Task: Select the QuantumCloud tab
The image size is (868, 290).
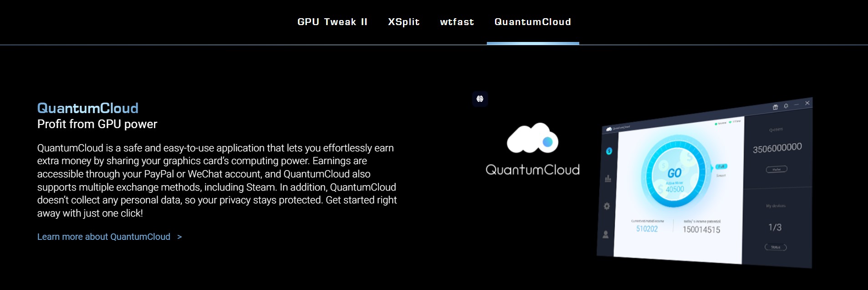Action: click(533, 22)
